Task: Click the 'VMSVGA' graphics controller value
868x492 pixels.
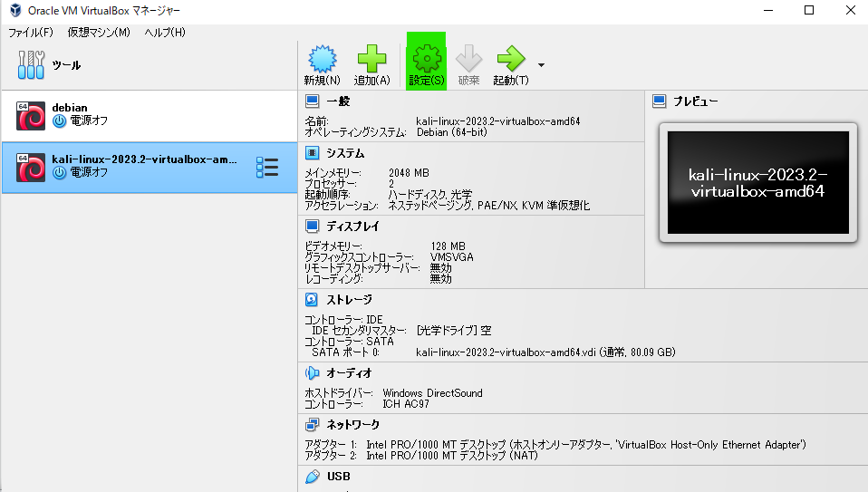Action: coord(452,257)
